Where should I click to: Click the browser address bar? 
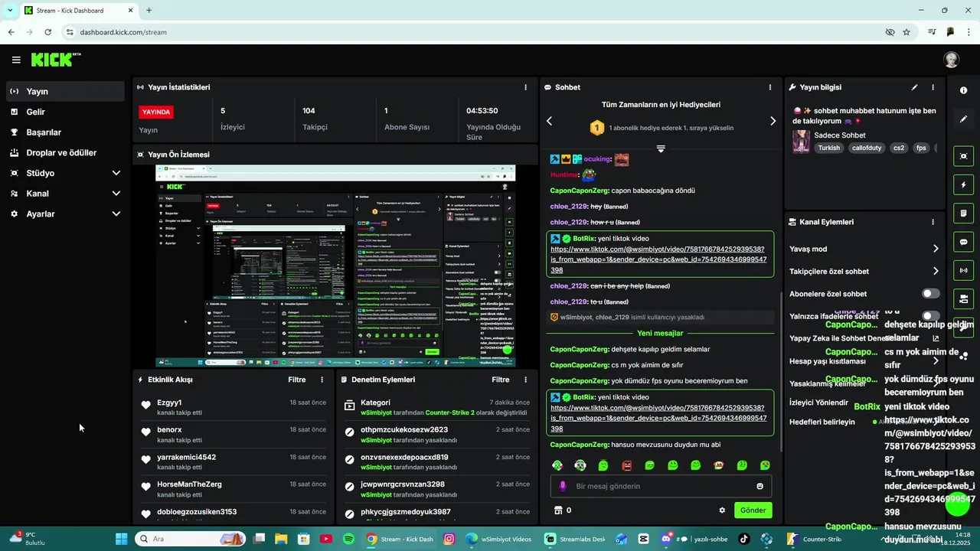475,32
